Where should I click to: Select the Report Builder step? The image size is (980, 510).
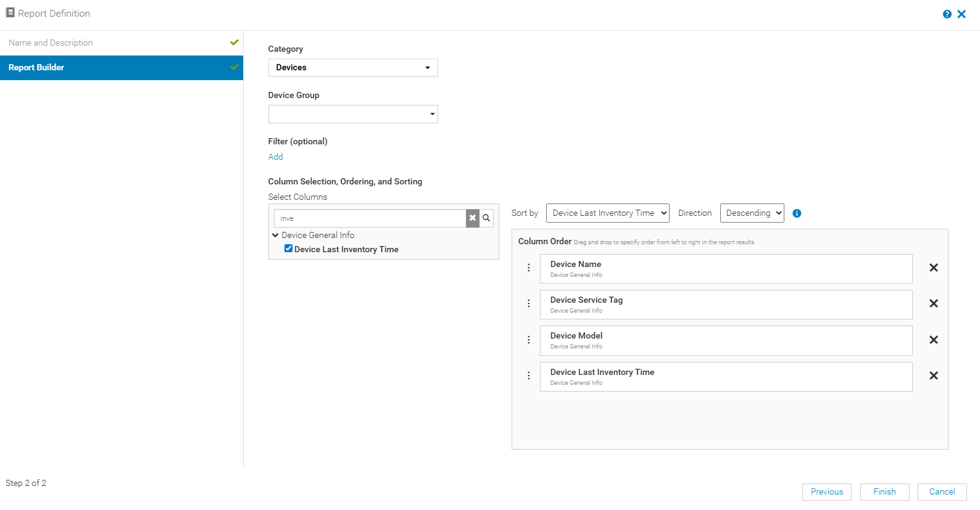click(36, 67)
